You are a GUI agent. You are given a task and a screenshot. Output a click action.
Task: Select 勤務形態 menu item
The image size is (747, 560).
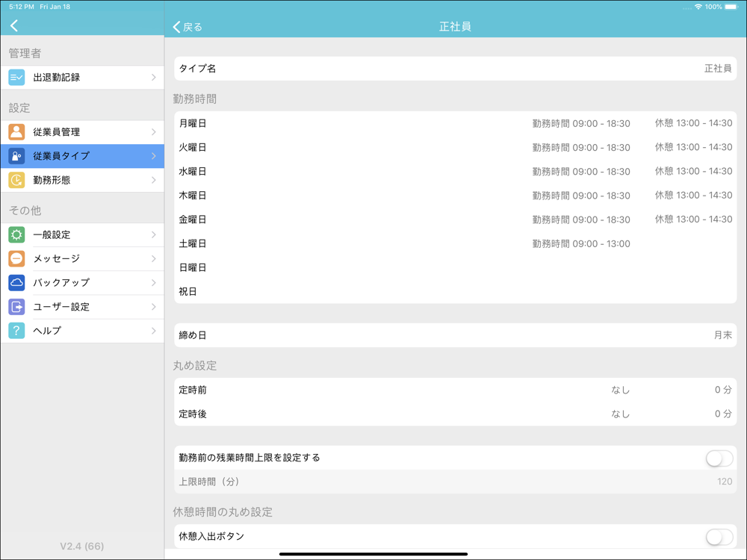click(x=82, y=180)
